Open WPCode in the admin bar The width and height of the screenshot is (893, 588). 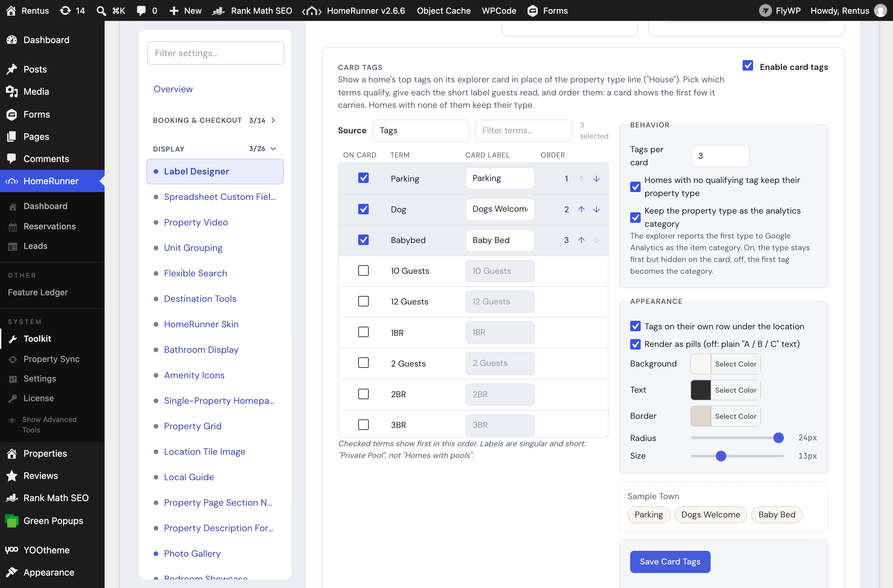coord(499,10)
